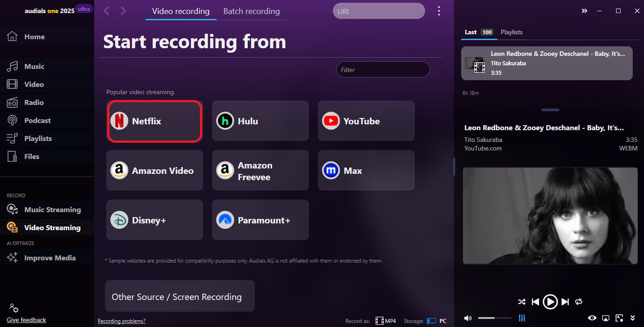The width and height of the screenshot is (644, 327).
Task: Choose YouTube as recording source
Action: (x=366, y=121)
